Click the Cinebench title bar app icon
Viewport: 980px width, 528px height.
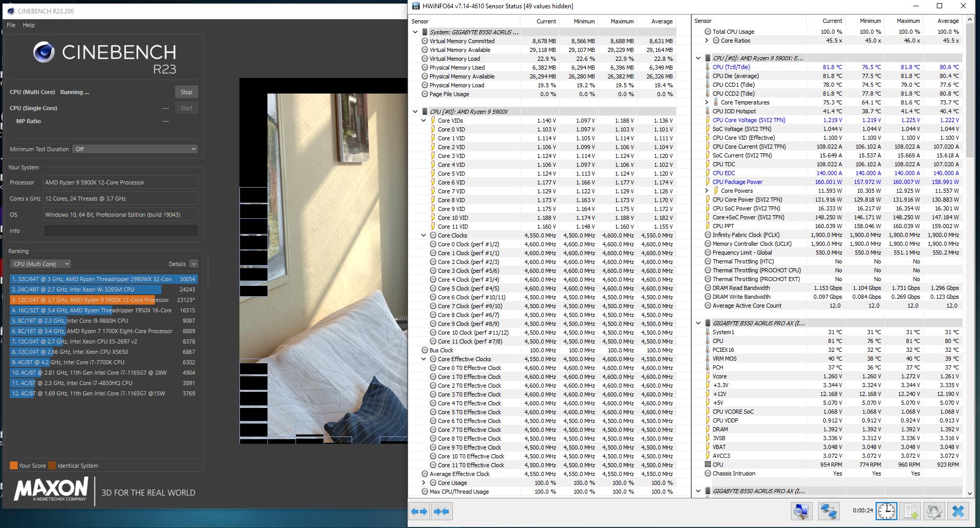11,11
